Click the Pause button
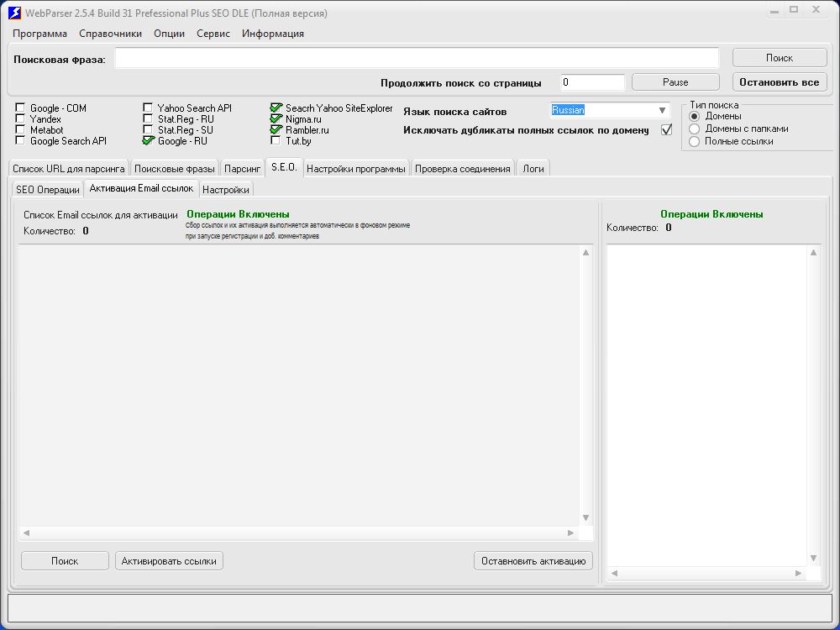The image size is (840, 630). click(x=675, y=82)
